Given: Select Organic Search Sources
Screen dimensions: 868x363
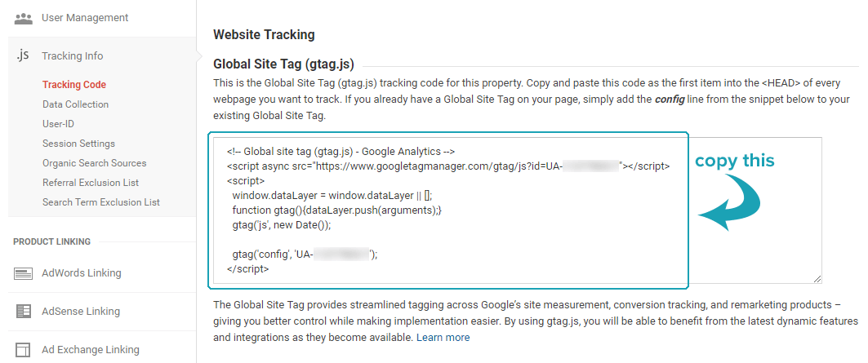Looking at the screenshot, I should click(x=95, y=163).
